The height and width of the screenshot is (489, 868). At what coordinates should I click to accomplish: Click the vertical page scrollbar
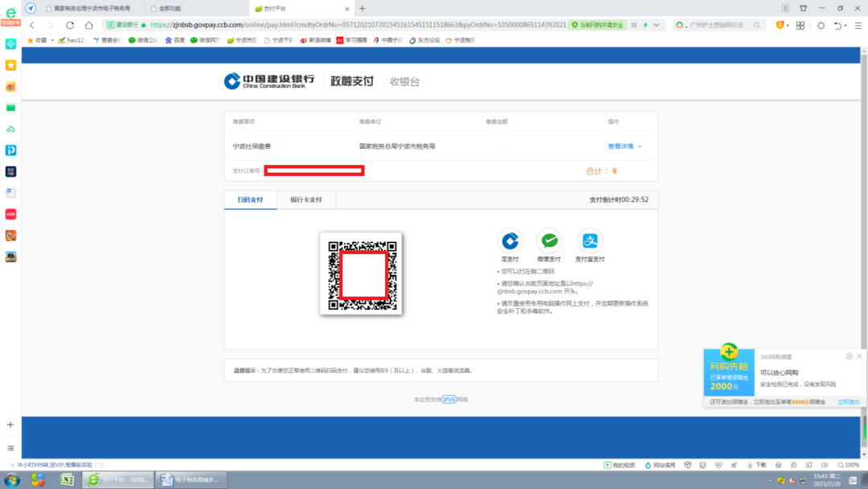[864, 252]
